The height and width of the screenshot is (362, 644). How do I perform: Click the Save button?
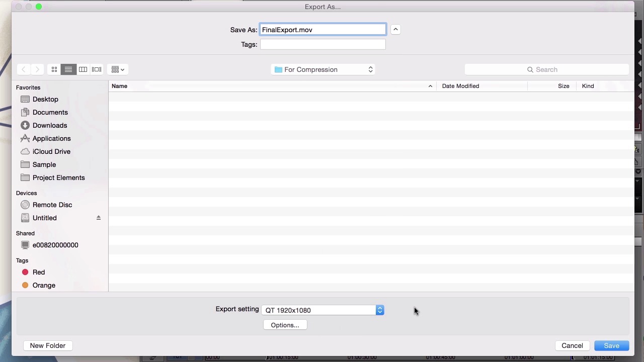pos(611,345)
